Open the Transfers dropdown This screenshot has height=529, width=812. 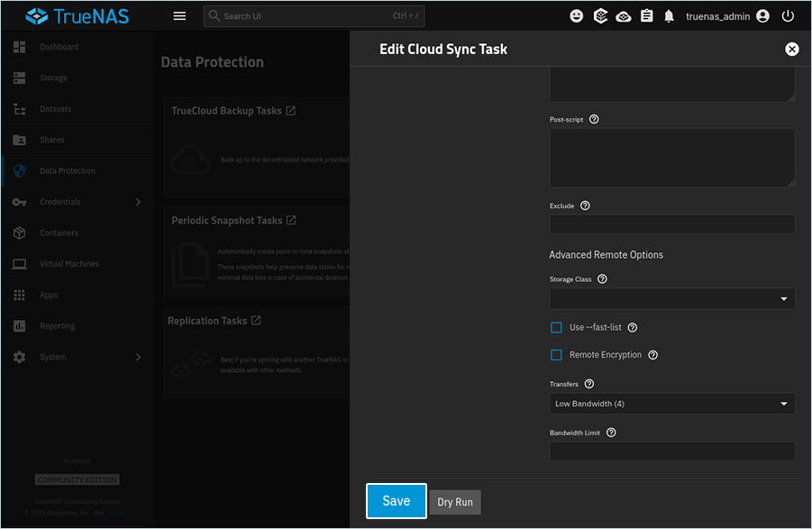click(671, 404)
